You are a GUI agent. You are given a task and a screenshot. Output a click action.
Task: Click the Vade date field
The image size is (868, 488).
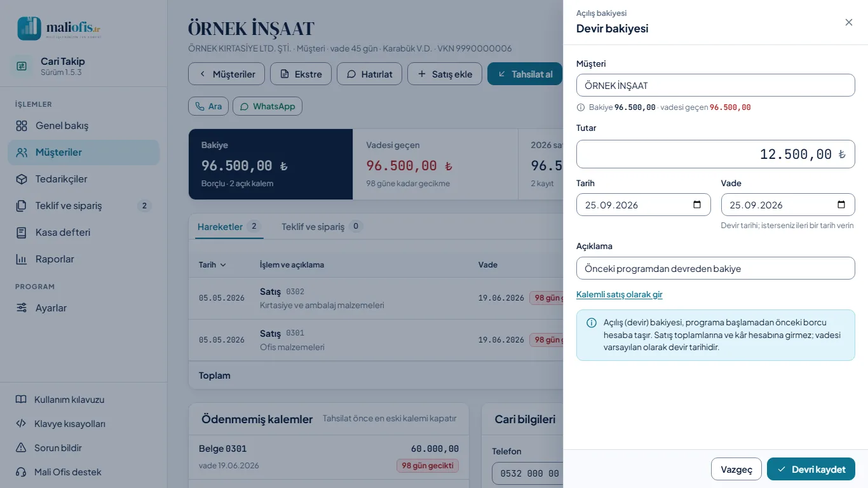(x=788, y=205)
